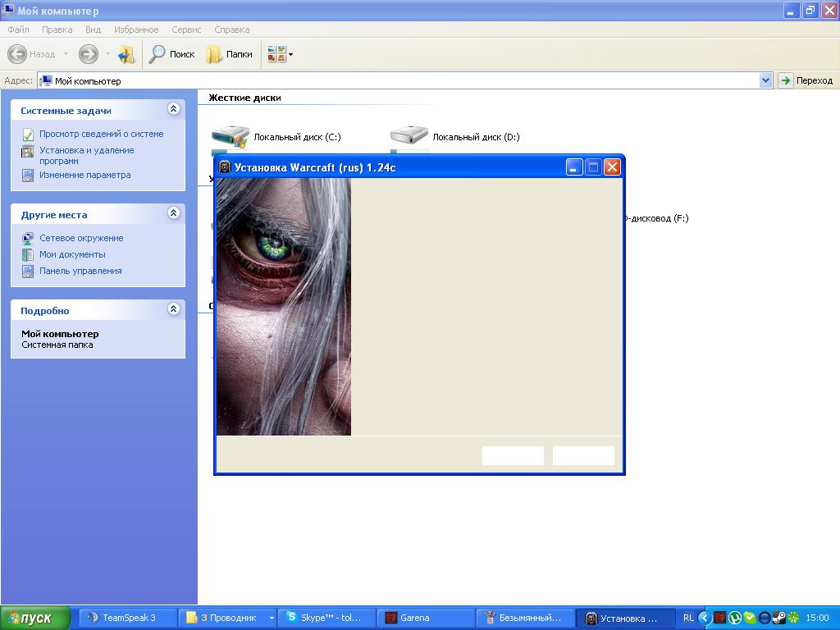Click the ICQ green flower tray icon
Screen dimensions: 840x630
click(x=794, y=619)
